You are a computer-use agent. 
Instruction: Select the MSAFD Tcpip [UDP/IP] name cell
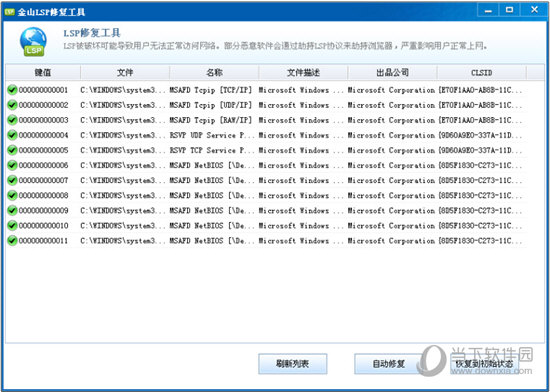[x=211, y=105]
